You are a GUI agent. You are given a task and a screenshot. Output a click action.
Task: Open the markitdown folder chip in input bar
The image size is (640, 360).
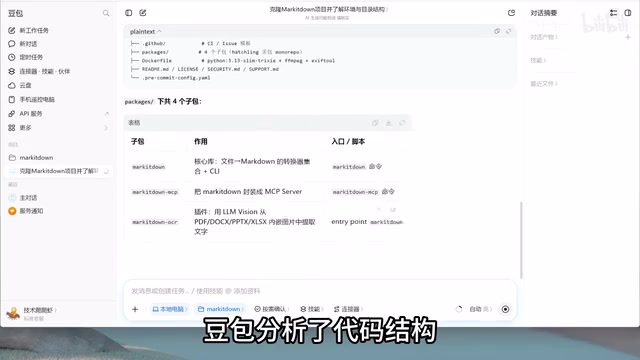pyautogui.click(x=221, y=309)
